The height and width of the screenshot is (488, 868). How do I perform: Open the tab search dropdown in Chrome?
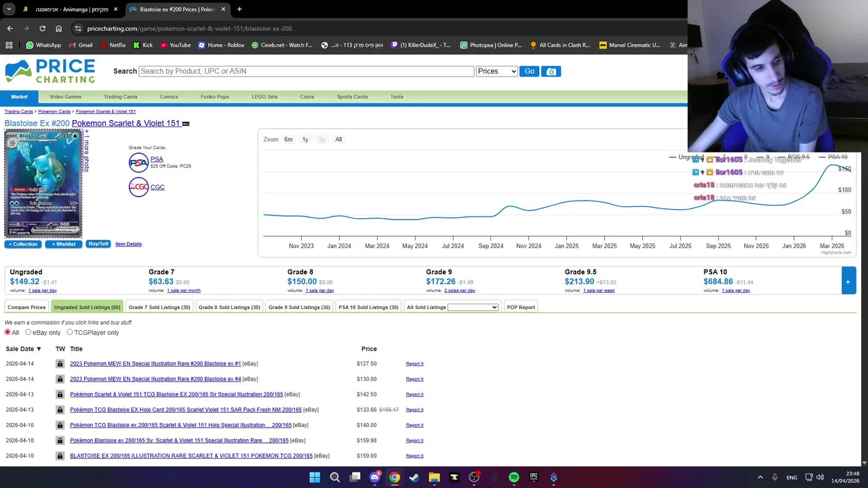coord(9,9)
